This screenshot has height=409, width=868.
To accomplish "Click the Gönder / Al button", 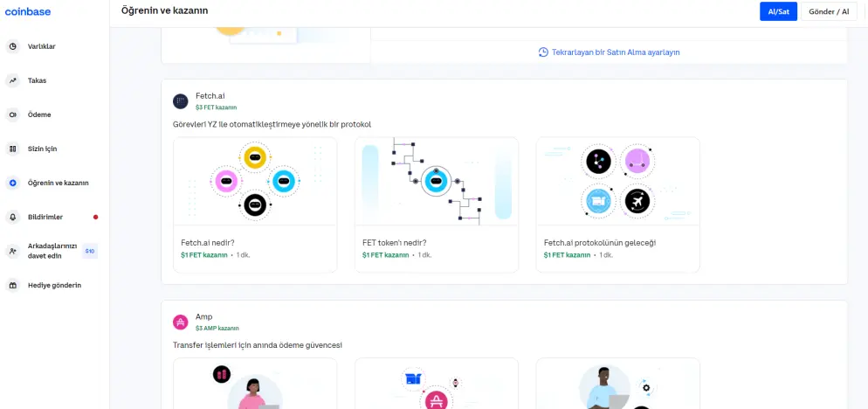I will tap(829, 11).
